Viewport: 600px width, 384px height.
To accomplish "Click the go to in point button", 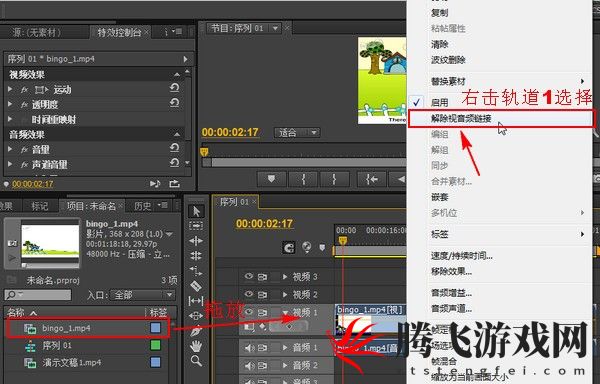I will pos(371,179).
